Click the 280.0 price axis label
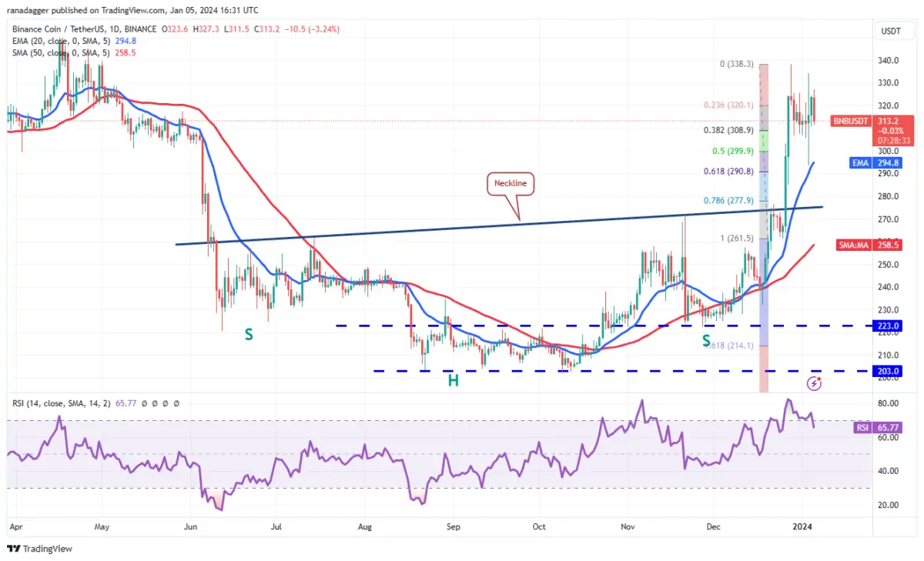Viewport: 924px width, 561px height. tap(890, 197)
